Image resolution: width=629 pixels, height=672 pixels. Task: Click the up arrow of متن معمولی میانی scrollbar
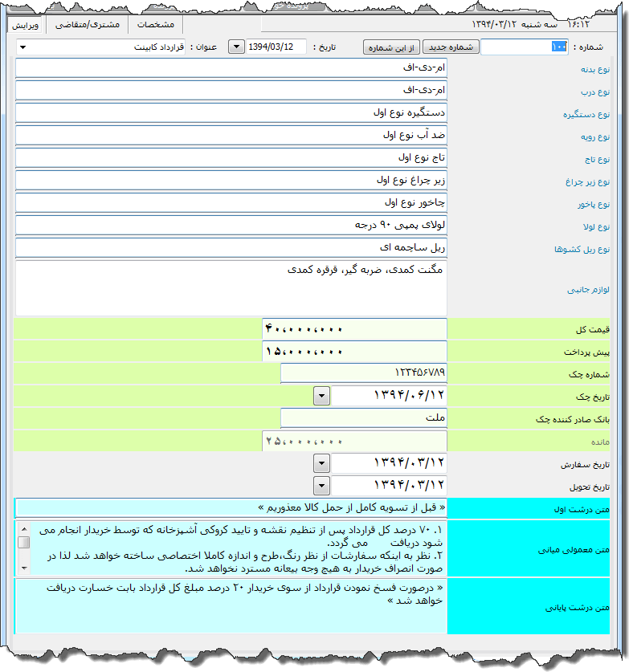click(24, 529)
